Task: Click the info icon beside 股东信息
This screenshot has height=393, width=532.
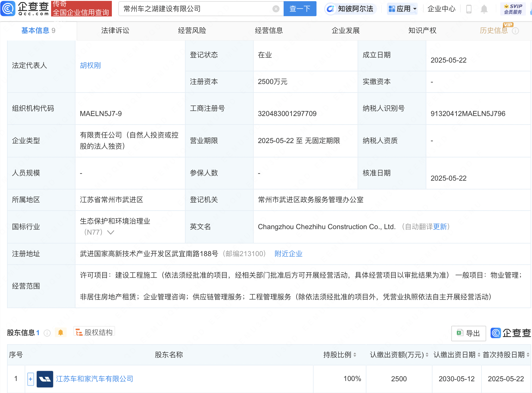Action: point(47,333)
